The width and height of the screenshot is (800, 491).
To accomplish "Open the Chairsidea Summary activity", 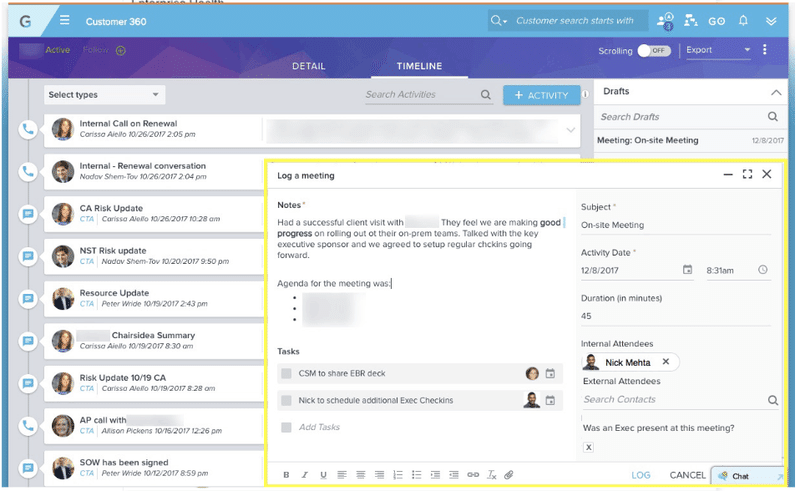I will tap(153, 335).
